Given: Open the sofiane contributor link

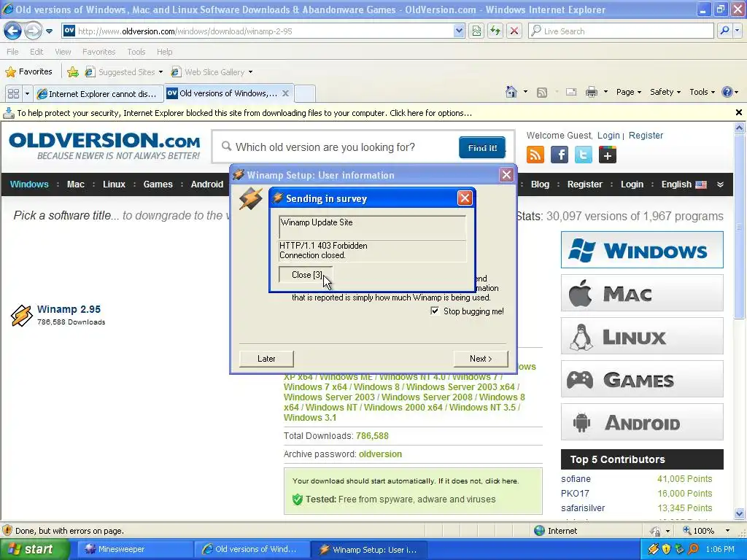Looking at the screenshot, I should (576, 479).
